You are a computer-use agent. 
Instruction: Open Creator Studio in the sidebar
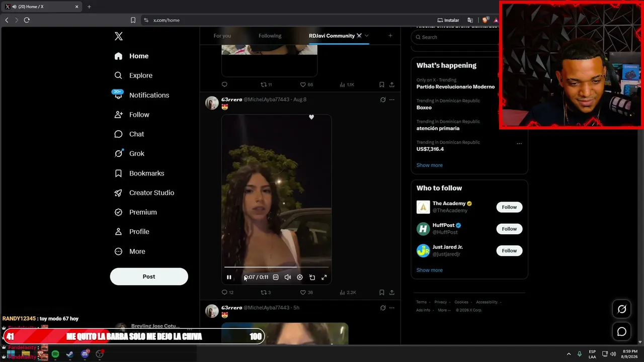[144, 193]
